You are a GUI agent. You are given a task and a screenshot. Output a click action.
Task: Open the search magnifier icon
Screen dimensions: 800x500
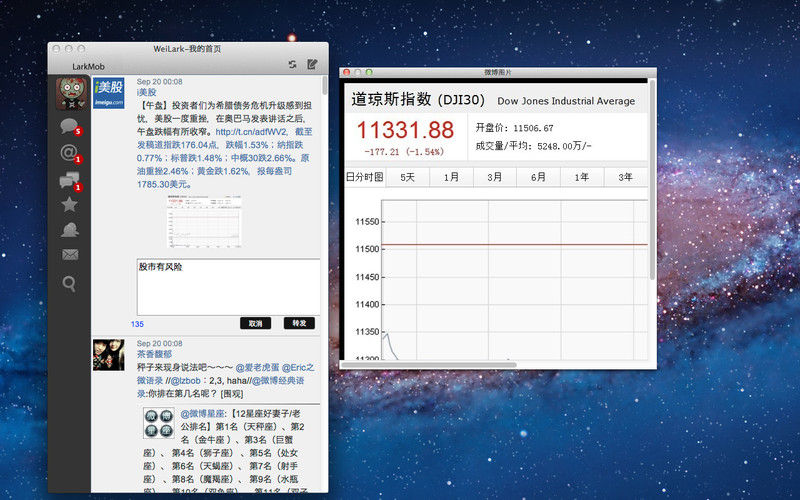pos(69,283)
